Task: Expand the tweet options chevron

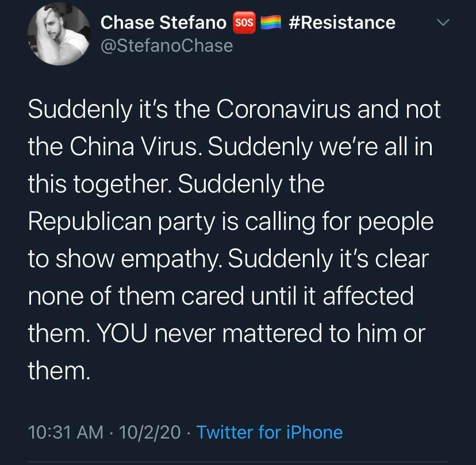Action: pyautogui.click(x=442, y=23)
